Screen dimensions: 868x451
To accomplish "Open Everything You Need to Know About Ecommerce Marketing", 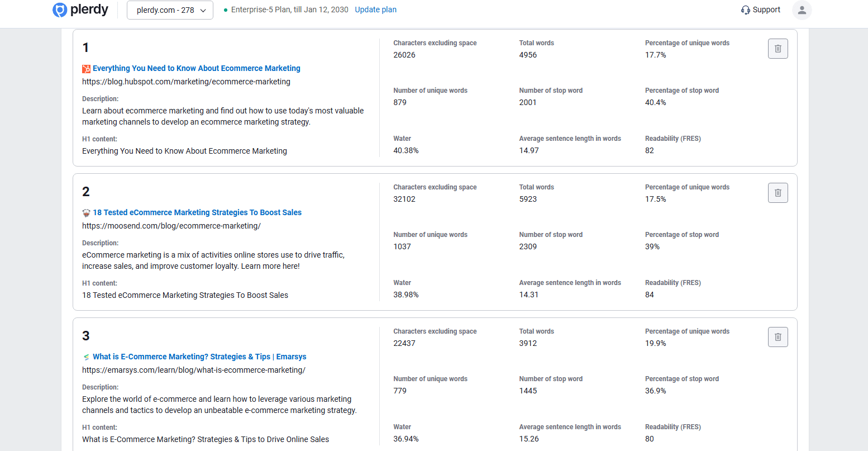I will click(196, 68).
